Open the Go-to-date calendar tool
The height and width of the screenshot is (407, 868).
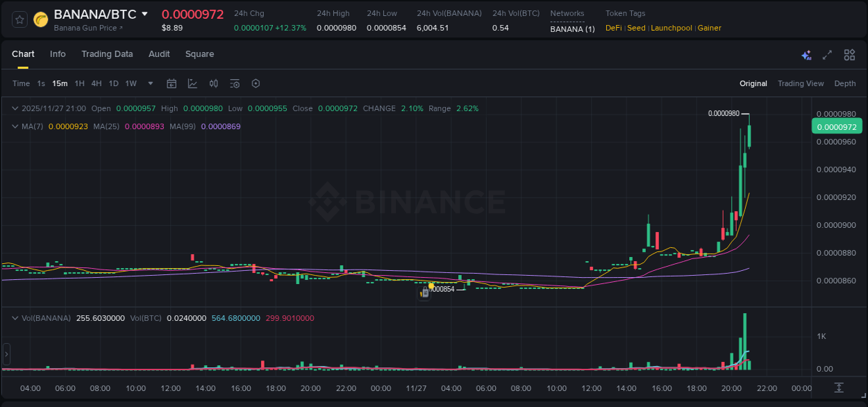tap(172, 83)
